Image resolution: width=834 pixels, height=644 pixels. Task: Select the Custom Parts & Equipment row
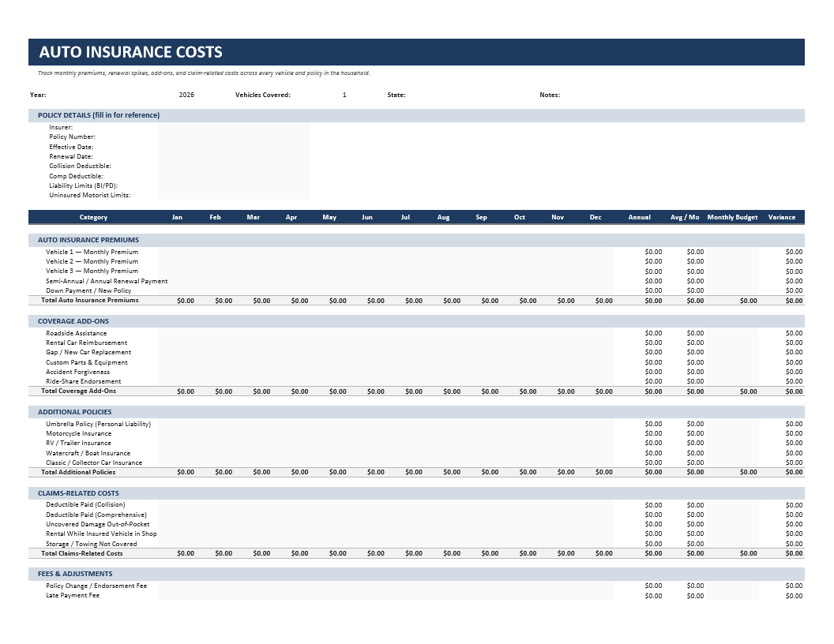[x=416, y=362]
